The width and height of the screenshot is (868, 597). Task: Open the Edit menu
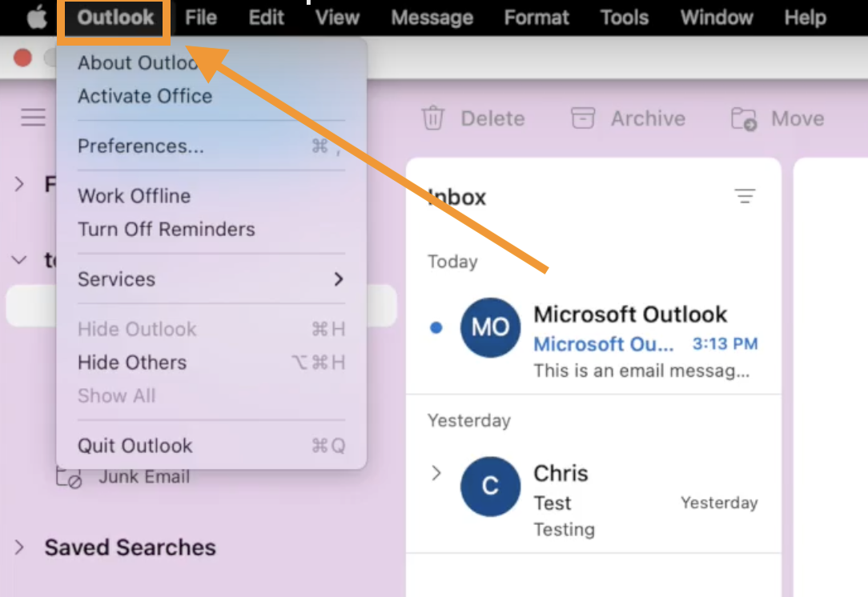pos(267,18)
